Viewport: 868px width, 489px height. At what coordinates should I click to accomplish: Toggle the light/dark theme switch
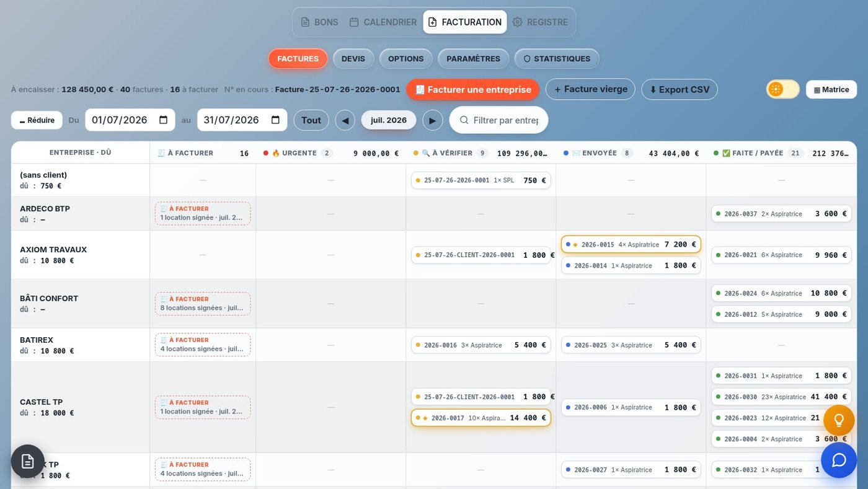pos(783,89)
